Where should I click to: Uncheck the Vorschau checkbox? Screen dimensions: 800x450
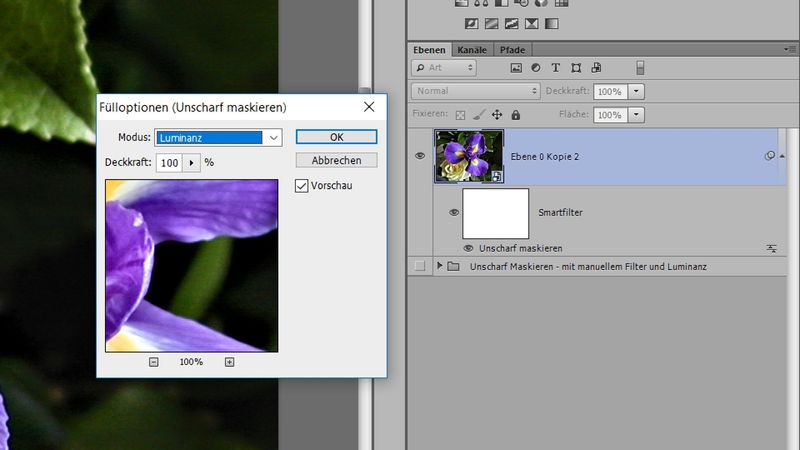pyautogui.click(x=302, y=185)
